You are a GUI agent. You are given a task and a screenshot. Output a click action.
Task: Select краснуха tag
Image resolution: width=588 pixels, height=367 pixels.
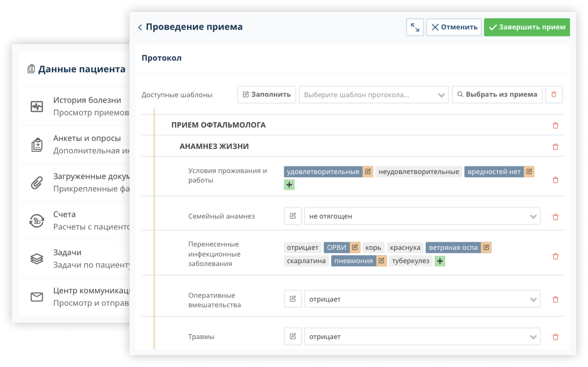click(x=405, y=248)
